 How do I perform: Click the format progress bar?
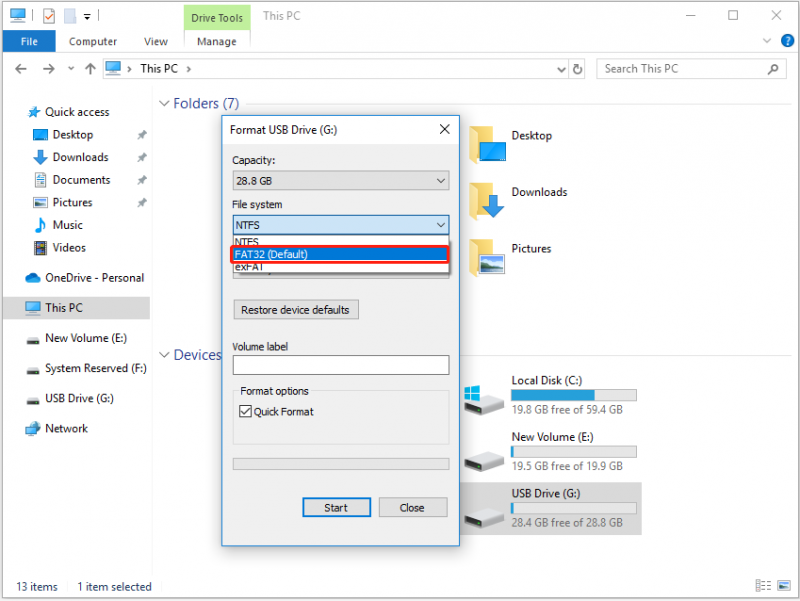pos(341,464)
